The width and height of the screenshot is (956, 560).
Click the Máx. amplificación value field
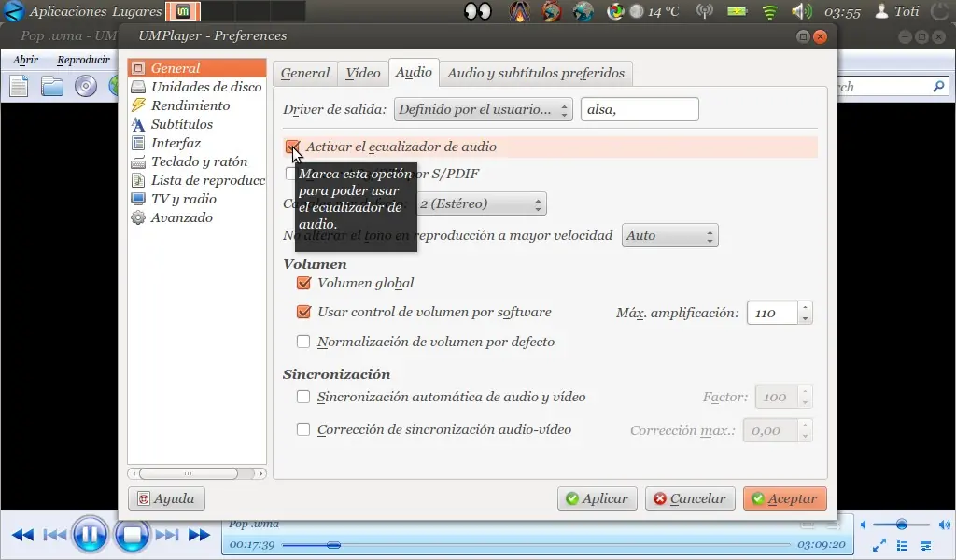772,313
